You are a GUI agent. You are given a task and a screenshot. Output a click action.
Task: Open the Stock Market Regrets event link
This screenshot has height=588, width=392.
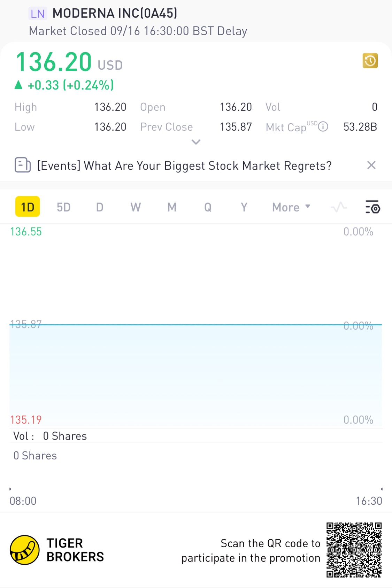tap(184, 166)
